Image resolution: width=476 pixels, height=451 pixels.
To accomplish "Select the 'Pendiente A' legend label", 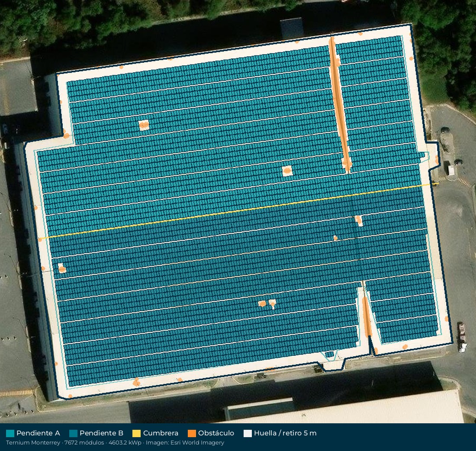I will (38, 433).
